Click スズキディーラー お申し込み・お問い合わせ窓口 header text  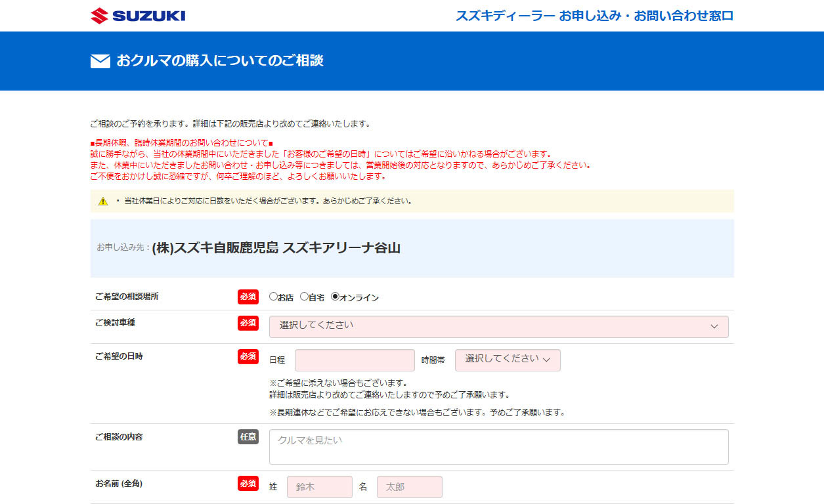tap(594, 16)
